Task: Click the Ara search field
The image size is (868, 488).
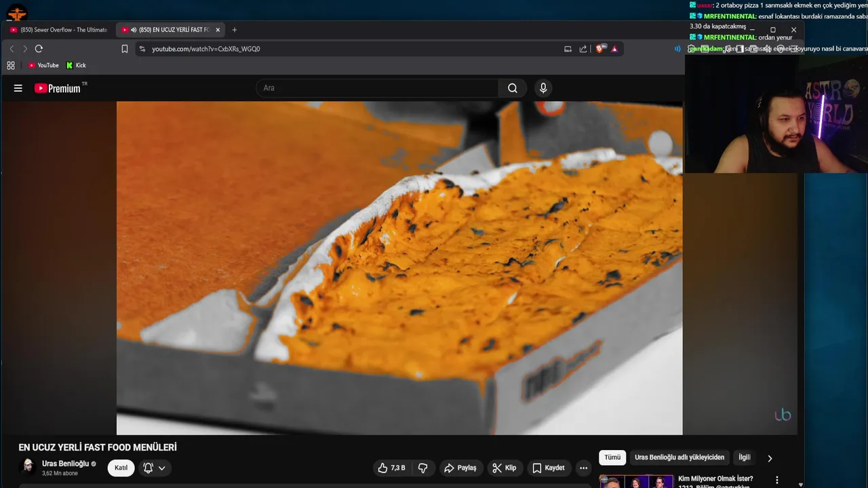Action: pos(377,88)
